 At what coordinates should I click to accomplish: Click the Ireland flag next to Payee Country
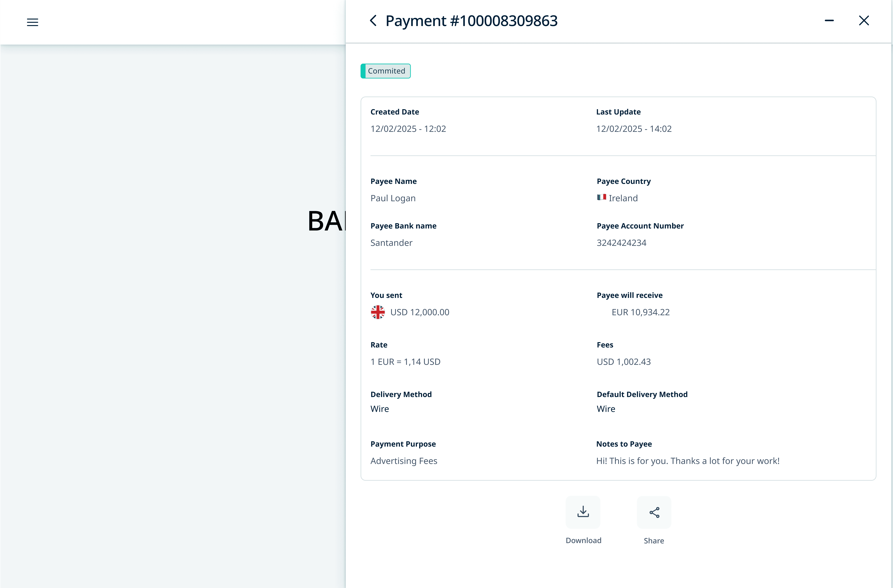(x=602, y=198)
